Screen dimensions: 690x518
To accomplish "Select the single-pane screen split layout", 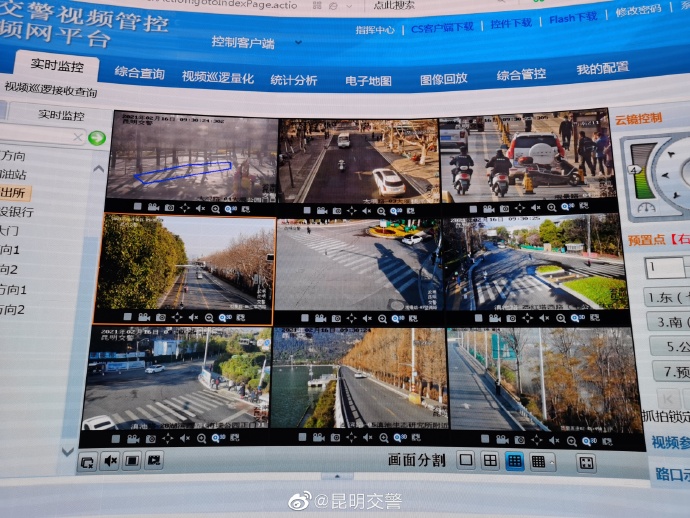I will coord(465,461).
